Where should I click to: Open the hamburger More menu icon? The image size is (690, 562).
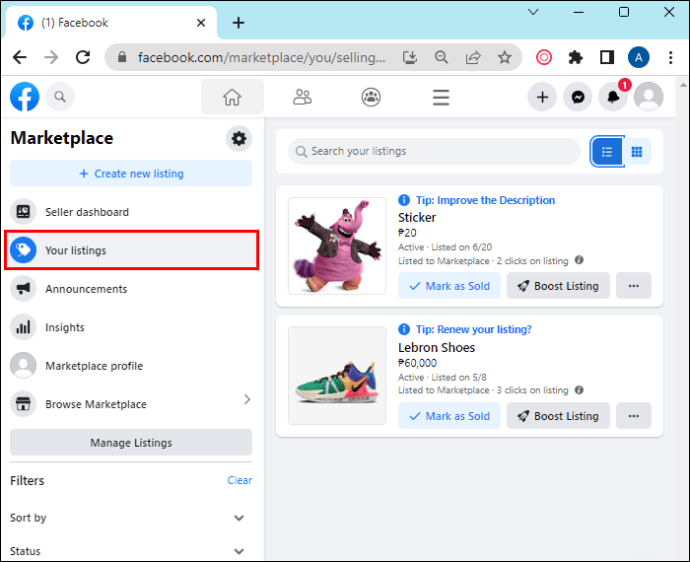tap(440, 97)
